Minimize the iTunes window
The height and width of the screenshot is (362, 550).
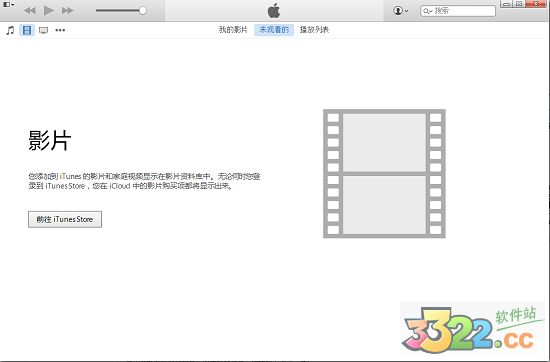pos(507,4)
